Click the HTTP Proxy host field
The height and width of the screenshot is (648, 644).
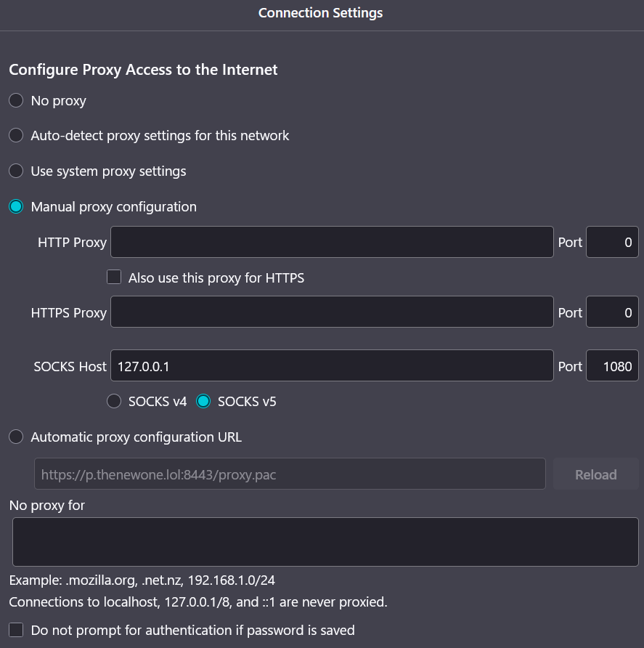click(332, 242)
